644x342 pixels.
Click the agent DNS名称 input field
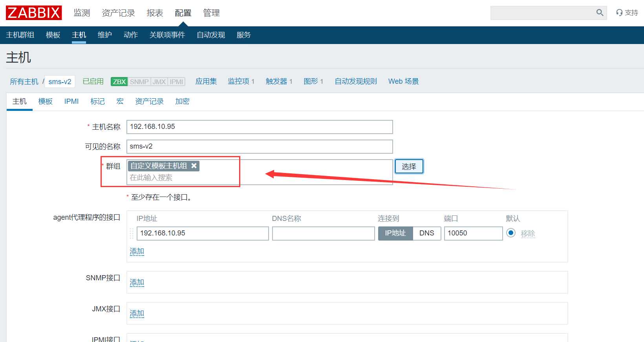pos(324,233)
